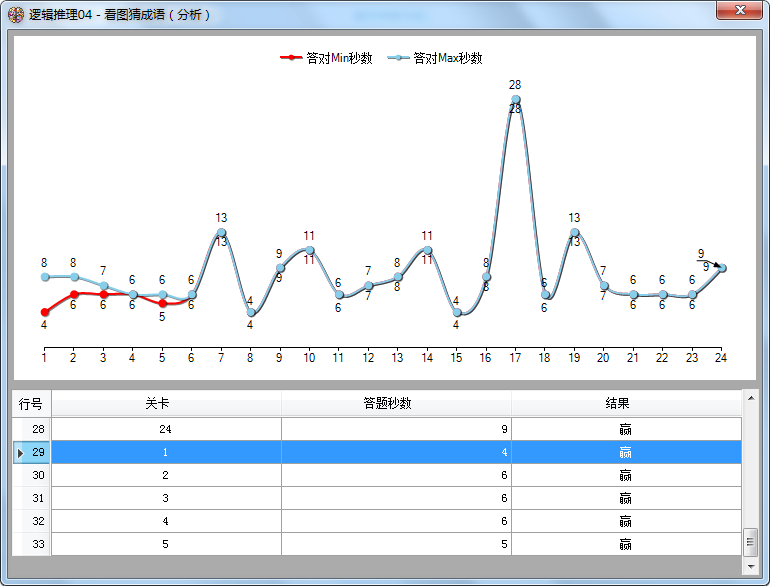This screenshot has width=770, height=586.
Task: Click 答题秒数 cell showing 9 in row 28
Action: (396, 429)
